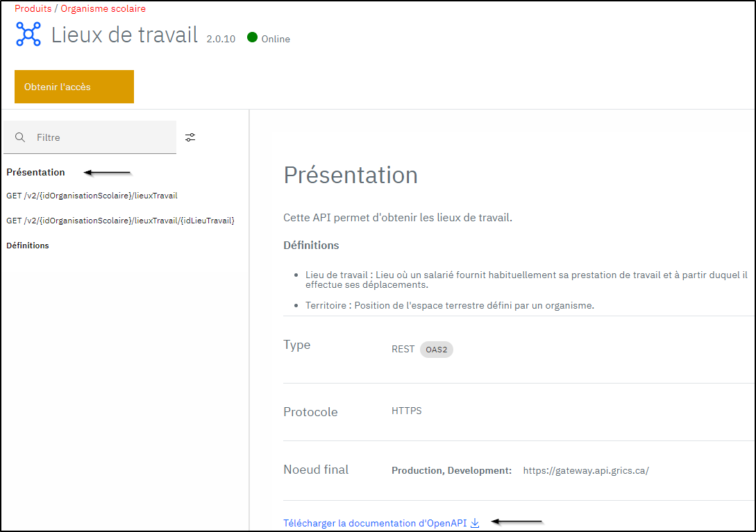Click the Lieux de travail page title
This screenshot has height=532, width=756.
tap(124, 35)
